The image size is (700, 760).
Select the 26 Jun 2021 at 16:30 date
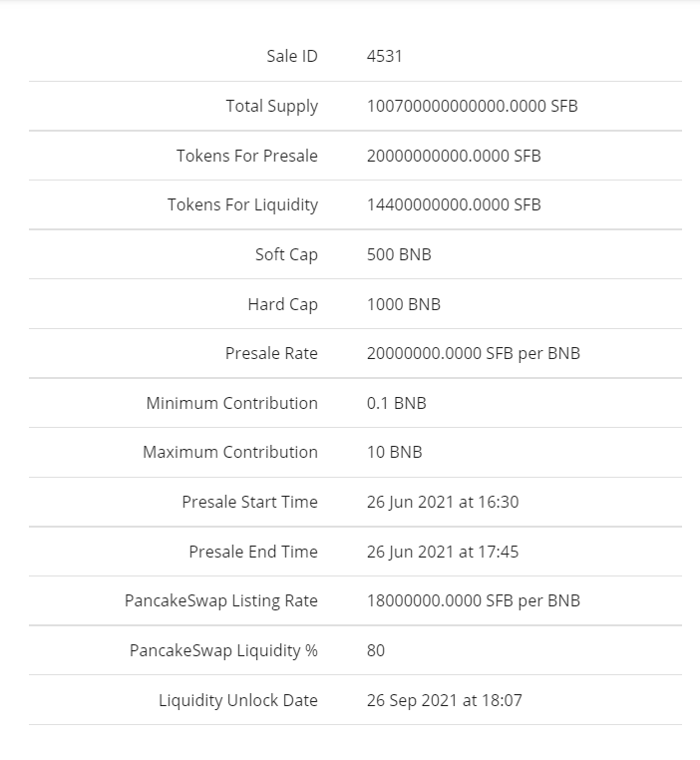coord(443,502)
